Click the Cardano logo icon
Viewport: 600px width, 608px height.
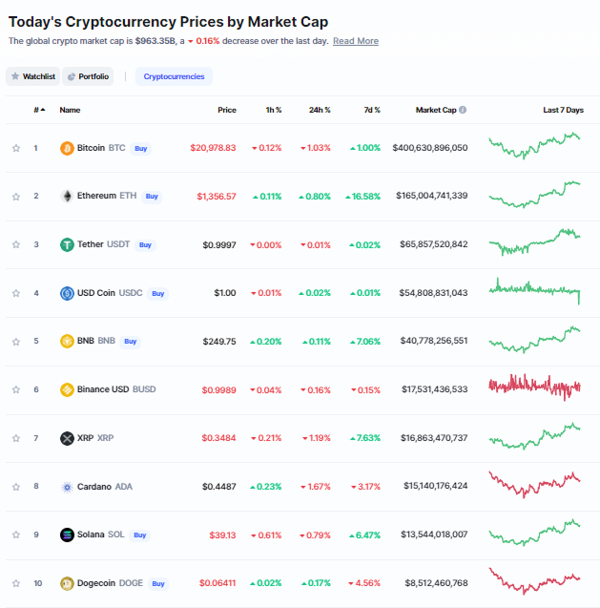[x=67, y=487]
